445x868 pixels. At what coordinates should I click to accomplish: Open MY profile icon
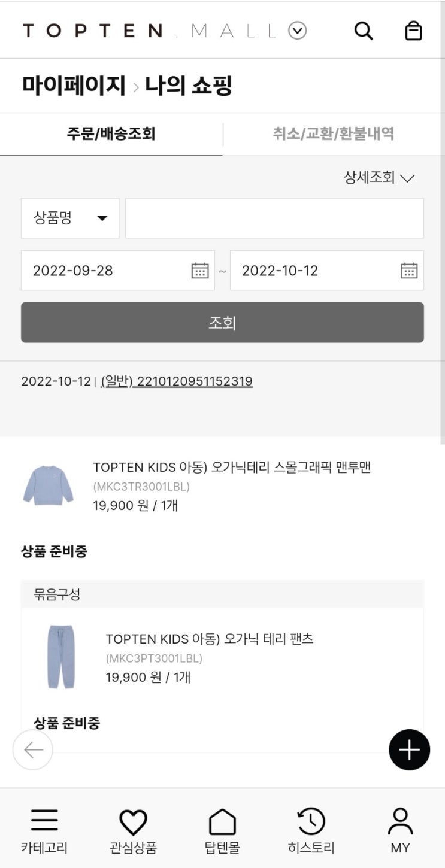click(x=400, y=822)
